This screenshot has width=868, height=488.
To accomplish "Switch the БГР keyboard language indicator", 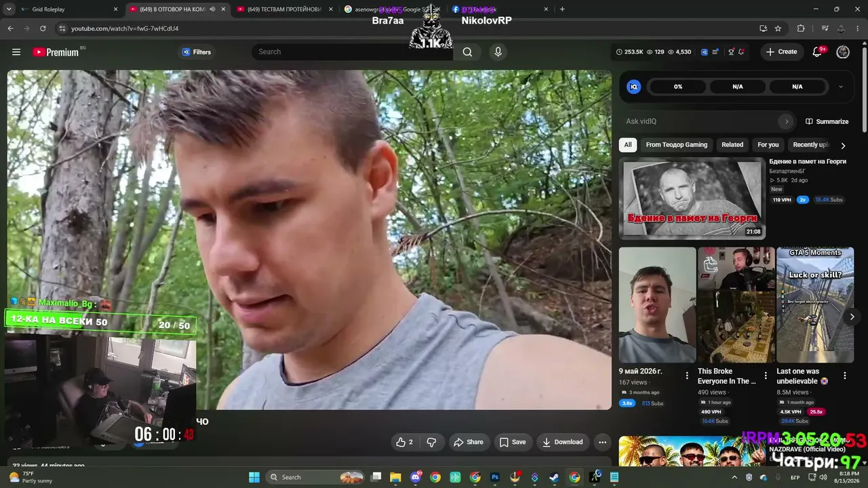I will [x=795, y=477].
